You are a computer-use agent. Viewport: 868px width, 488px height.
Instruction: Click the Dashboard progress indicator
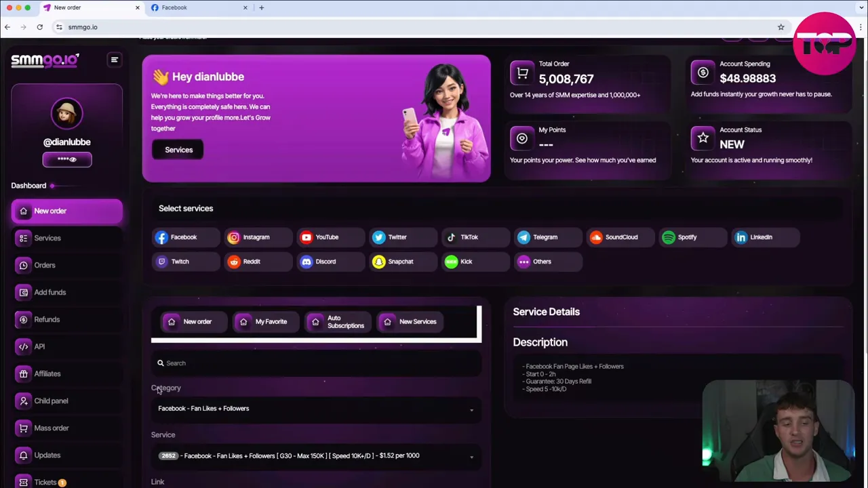tap(52, 185)
